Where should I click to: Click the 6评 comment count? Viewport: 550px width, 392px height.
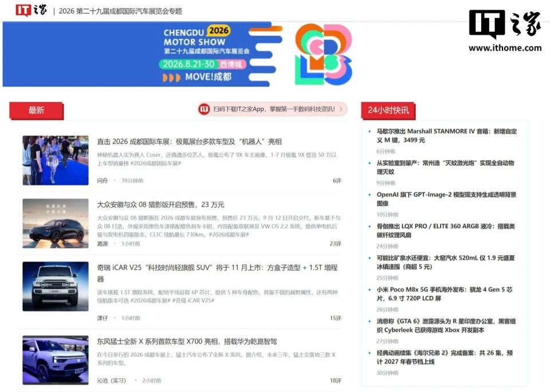(337, 181)
